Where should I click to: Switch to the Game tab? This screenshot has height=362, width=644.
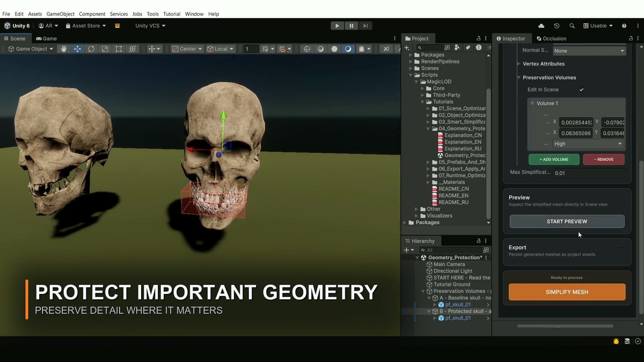(46, 39)
